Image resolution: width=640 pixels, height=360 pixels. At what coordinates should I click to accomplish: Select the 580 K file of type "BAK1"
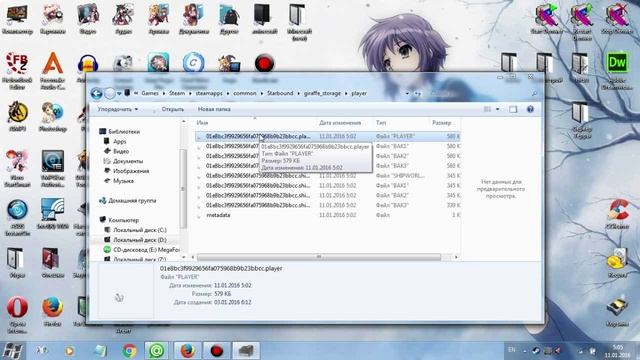click(328, 146)
